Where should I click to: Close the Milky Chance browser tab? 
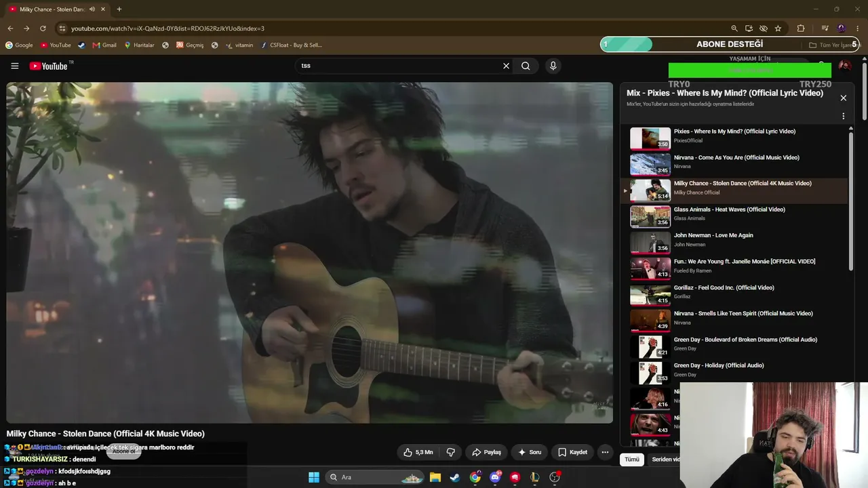tap(103, 9)
